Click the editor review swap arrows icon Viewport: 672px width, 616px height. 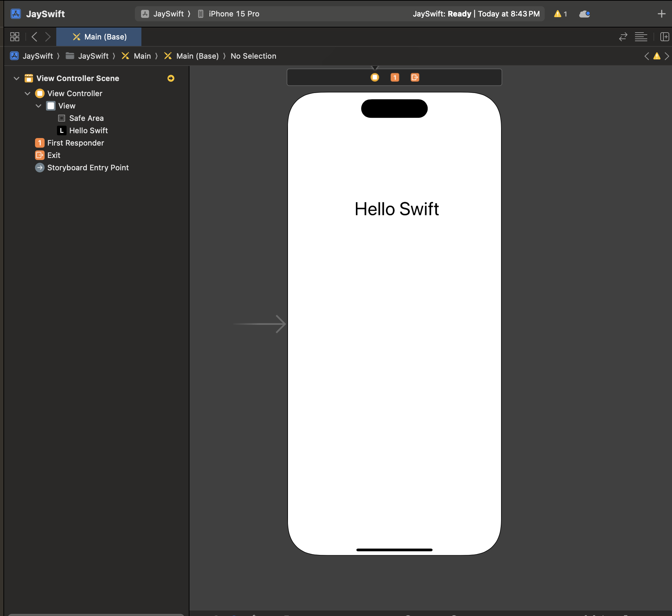[x=623, y=37]
